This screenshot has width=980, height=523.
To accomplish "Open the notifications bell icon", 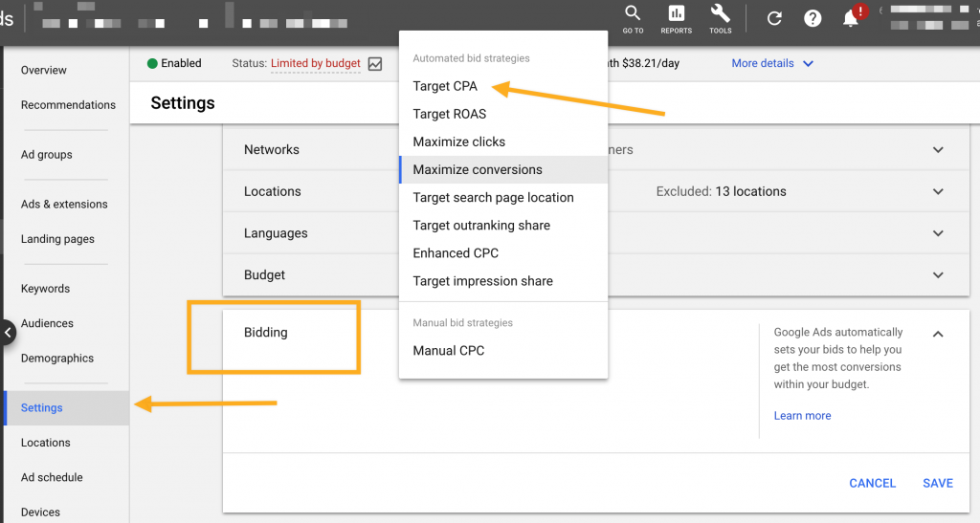I will pyautogui.click(x=851, y=19).
